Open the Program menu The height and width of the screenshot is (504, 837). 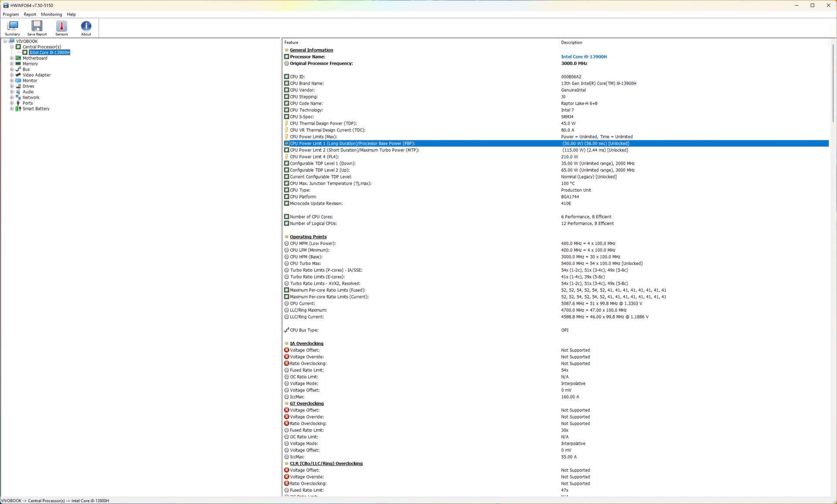click(x=11, y=14)
